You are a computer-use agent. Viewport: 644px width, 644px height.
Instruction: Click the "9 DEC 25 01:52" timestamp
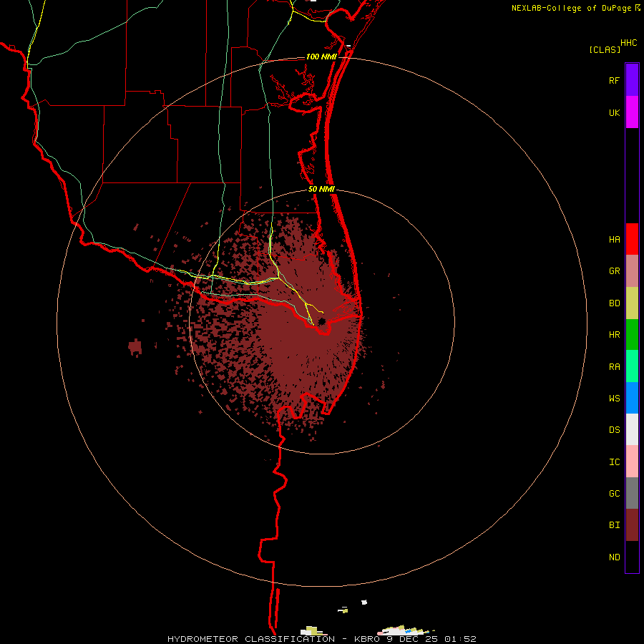pyautogui.click(x=431, y=639)
